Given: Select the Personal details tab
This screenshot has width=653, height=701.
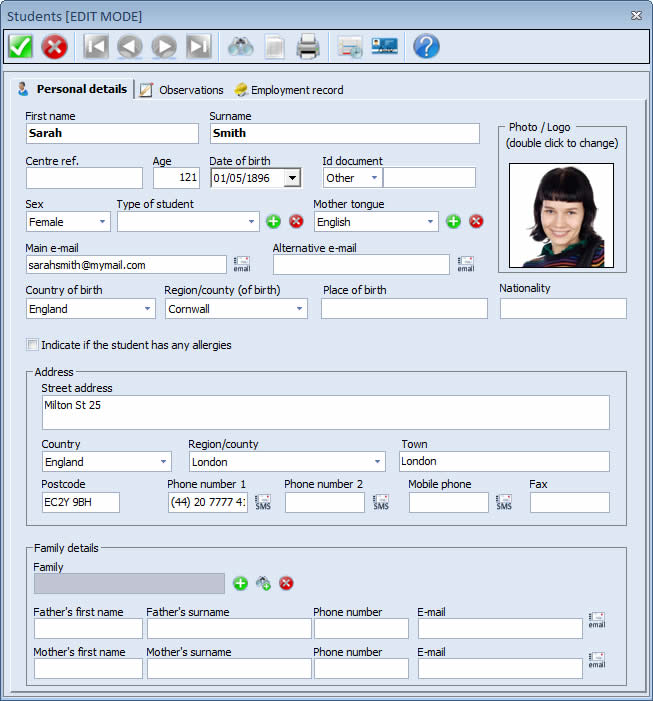Looking at the screenshot, I should 74,89.
